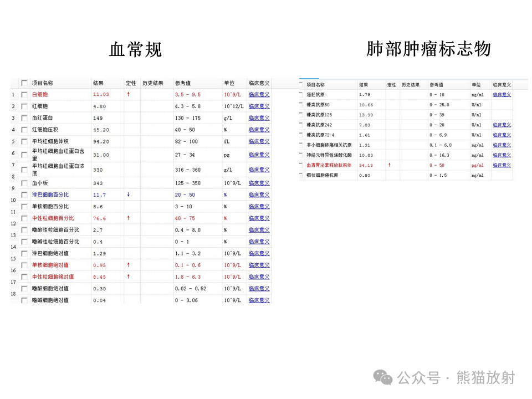532x399 pixels.
Task: Click the 血红蛋白 item name
Action: [43, 118]
